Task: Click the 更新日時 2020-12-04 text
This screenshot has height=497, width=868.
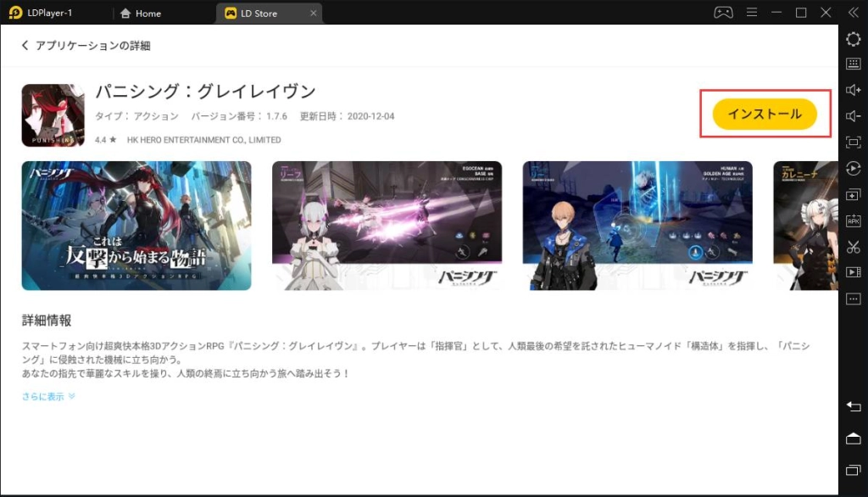Action: [347, 116]
